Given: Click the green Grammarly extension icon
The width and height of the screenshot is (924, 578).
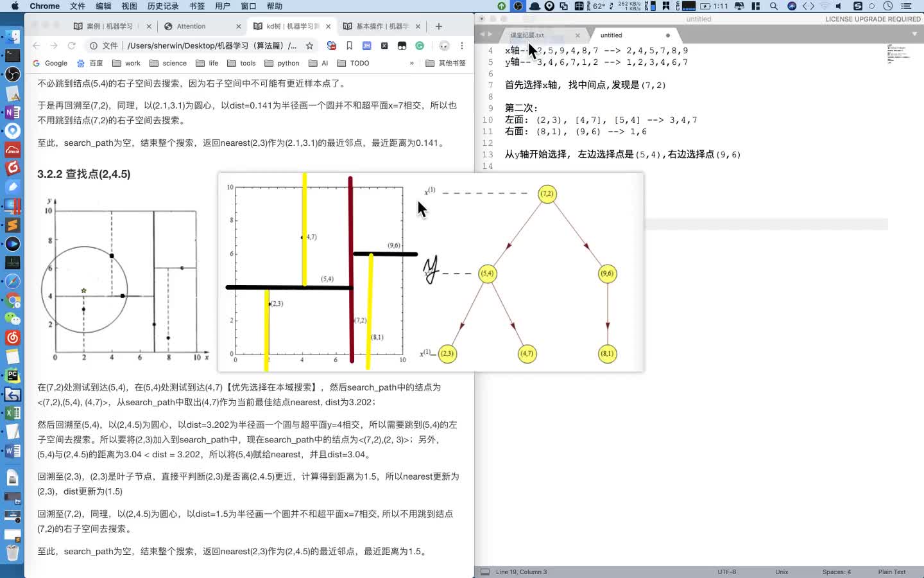Looking at the screenshot, I should point(420,46).
